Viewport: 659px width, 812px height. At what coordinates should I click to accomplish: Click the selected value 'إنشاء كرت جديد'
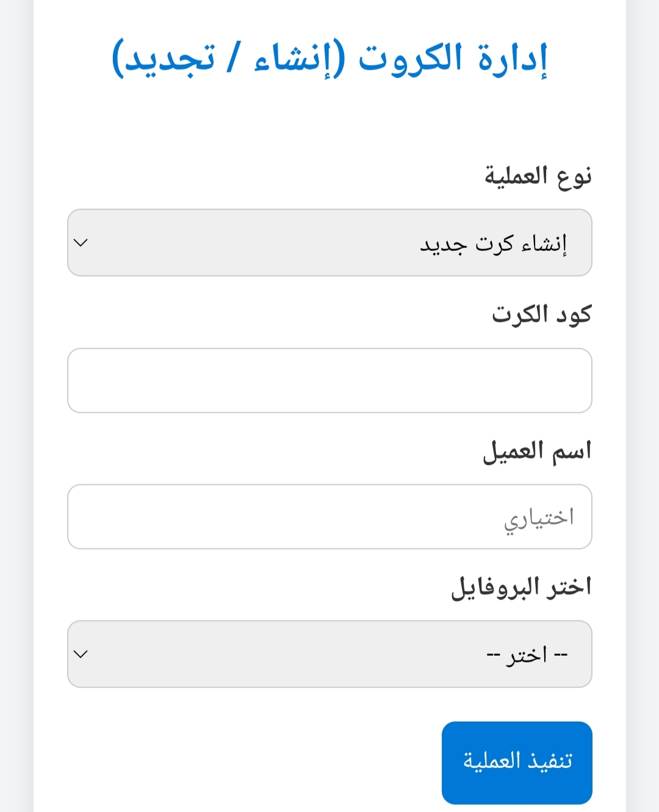(493, 244)
